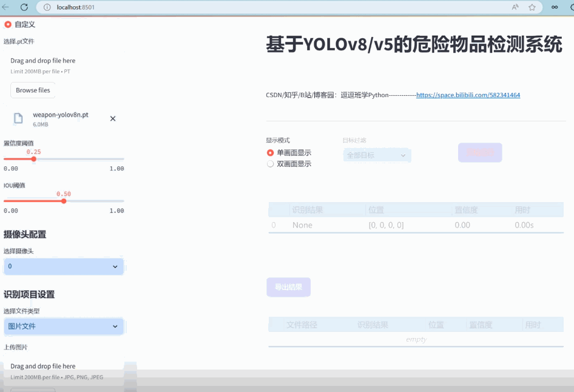Open the bilibili space link
The height and width of the screenshot is (392, 574).
tap(468, 95)
